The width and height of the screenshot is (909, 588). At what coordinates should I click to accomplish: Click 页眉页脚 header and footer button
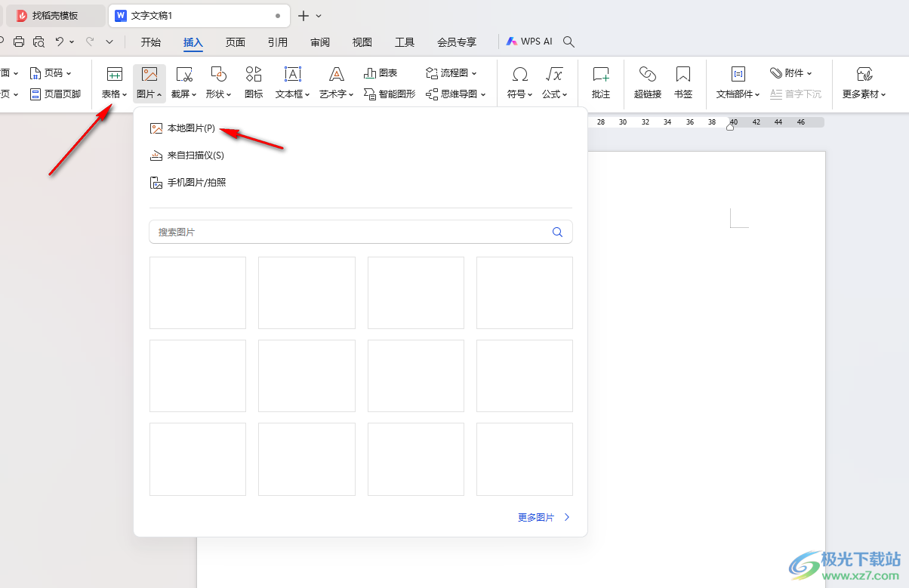[55, 94]
